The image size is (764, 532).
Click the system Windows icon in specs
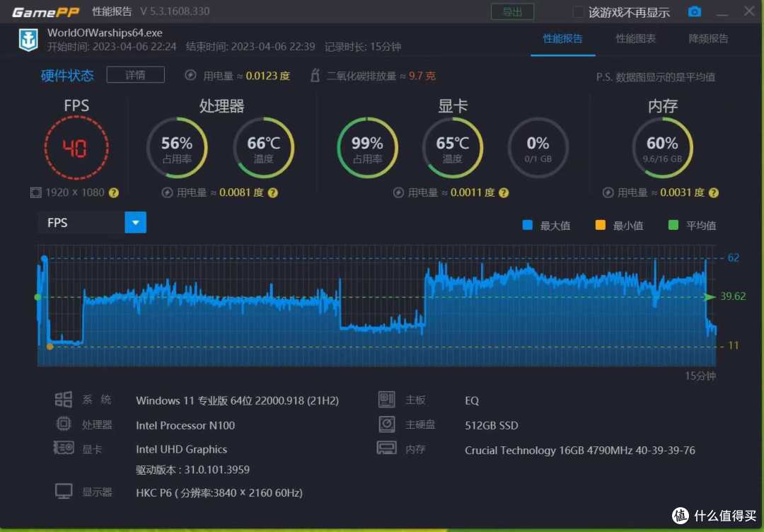coord(64,400)
